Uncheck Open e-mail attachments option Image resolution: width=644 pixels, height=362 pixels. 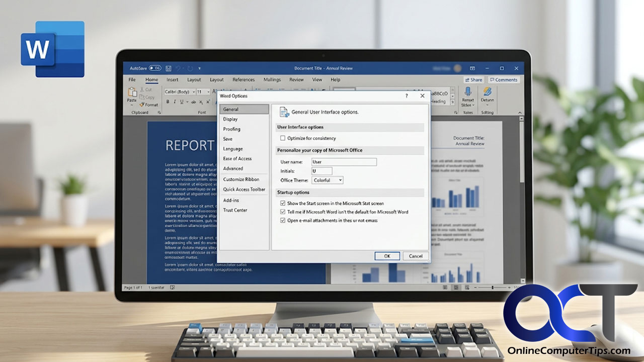283,220
